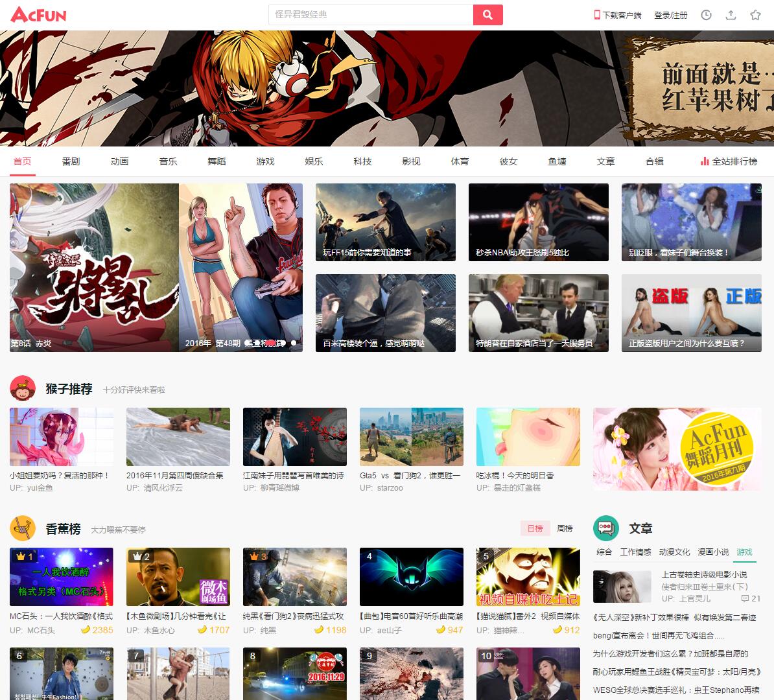The image size is (774, 700).
Task: Click the last white carousel indicator dot
Action: pos(294,343)
